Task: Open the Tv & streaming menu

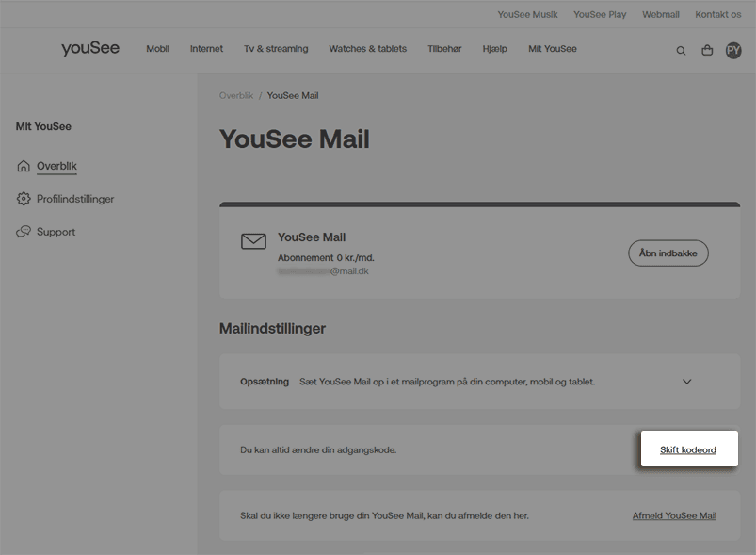Action: tap(276, 49)
